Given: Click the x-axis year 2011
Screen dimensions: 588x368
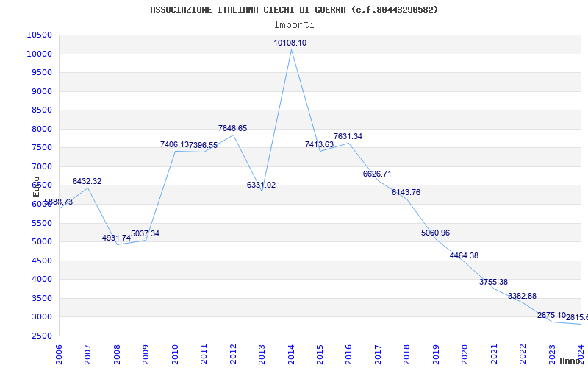Looking at the screenshot, I should click(204, 354).
